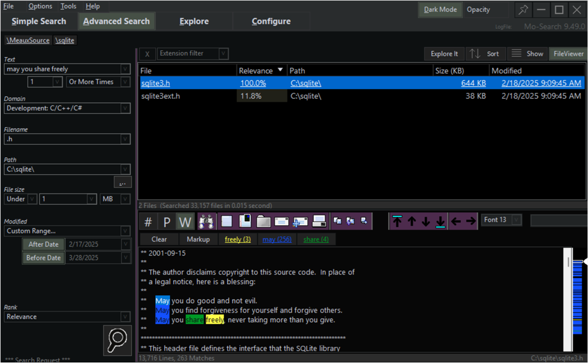Image resolution: width=588 pixels, height=364 pixels.
Task: Toggle the W word-wrap button
Action: click(x=185, y=222)
